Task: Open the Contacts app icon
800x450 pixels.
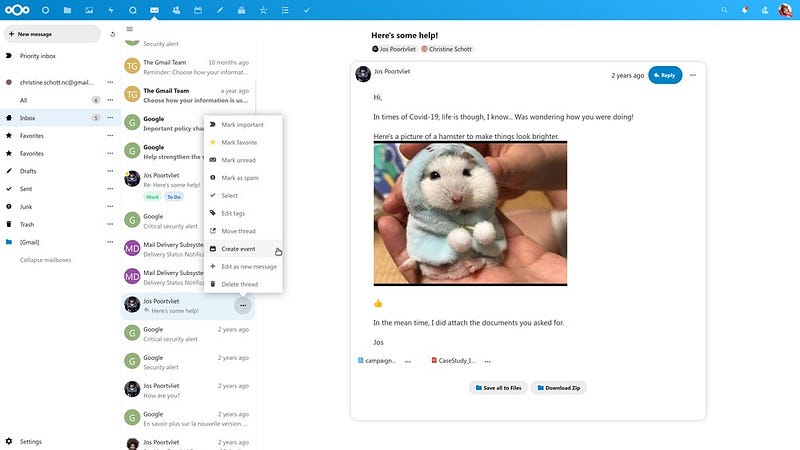Action: [176, 10]
